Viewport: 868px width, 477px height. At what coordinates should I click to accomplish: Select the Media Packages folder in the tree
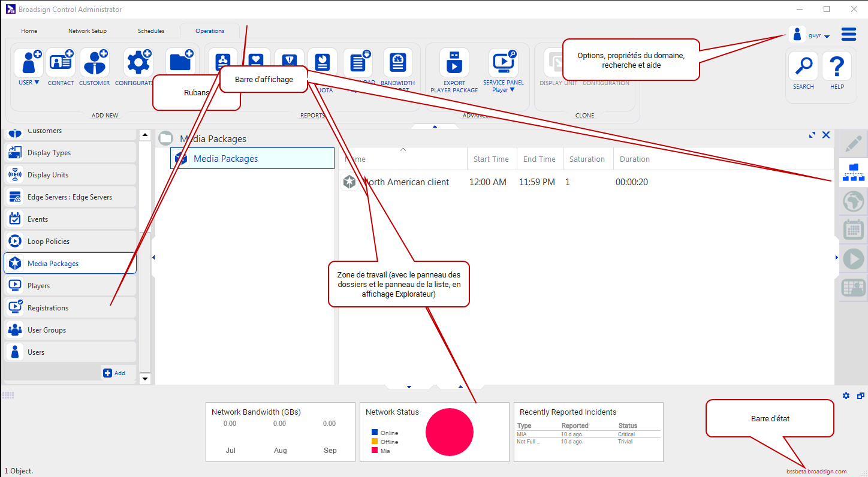point(252,158)
